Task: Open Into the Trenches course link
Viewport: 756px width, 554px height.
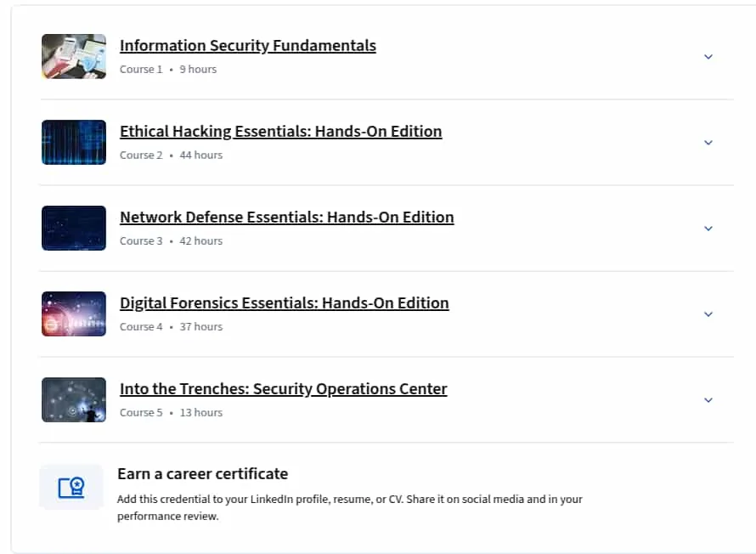Action: click(x=284, y=388)
